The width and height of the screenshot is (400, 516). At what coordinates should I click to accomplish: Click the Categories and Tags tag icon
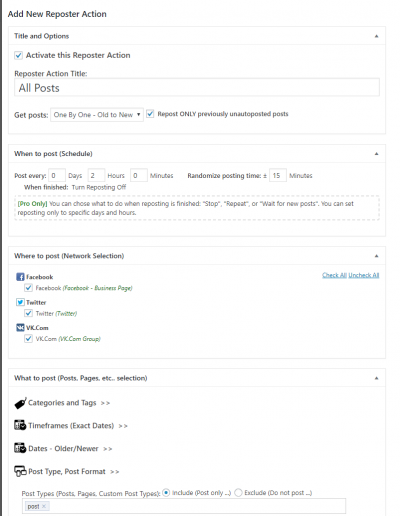pos(20,403)
